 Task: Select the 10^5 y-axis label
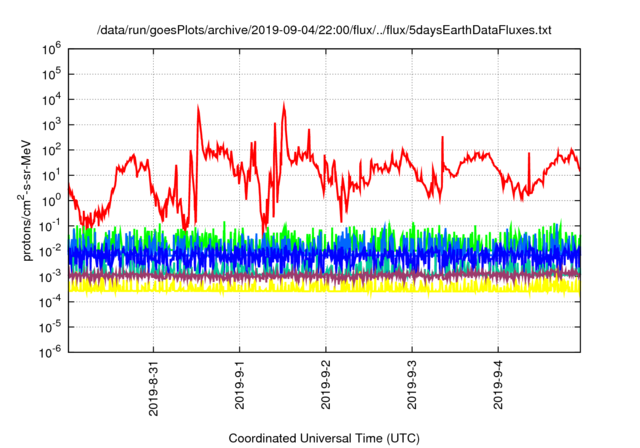[x=51, y=75]
